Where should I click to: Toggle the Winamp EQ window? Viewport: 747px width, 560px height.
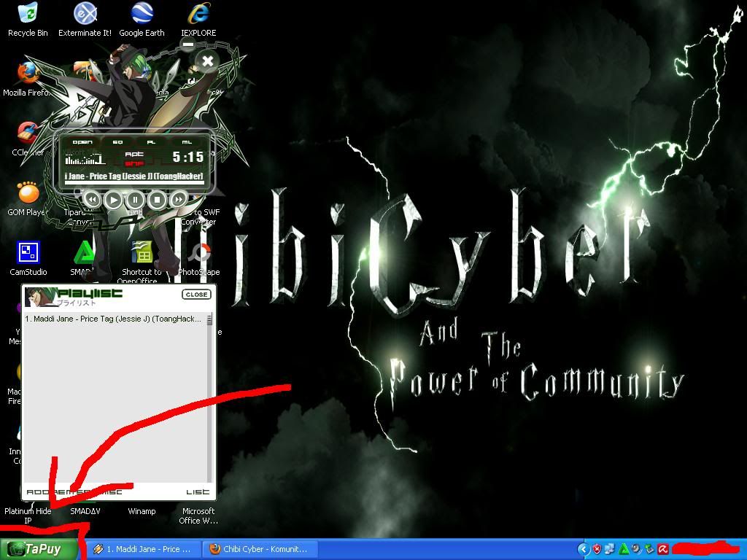point(117,142)
